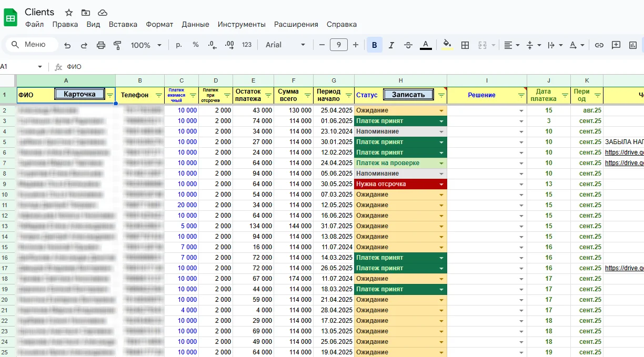The width and height of the screenshot is (644, 357).
Task: Open the 100% zoom dropdown
Action: (x=146, y=45)
